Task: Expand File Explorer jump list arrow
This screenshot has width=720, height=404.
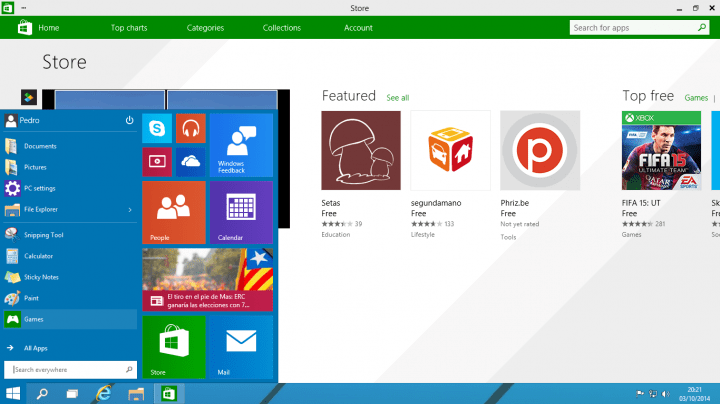Action: click(x=130, y=210)
